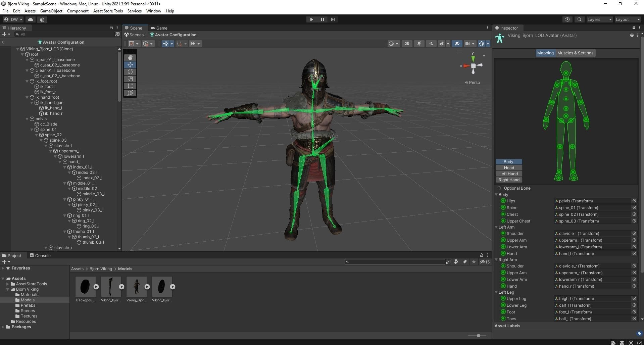
Task: Click the Step frame button
Action: (333, 19)
